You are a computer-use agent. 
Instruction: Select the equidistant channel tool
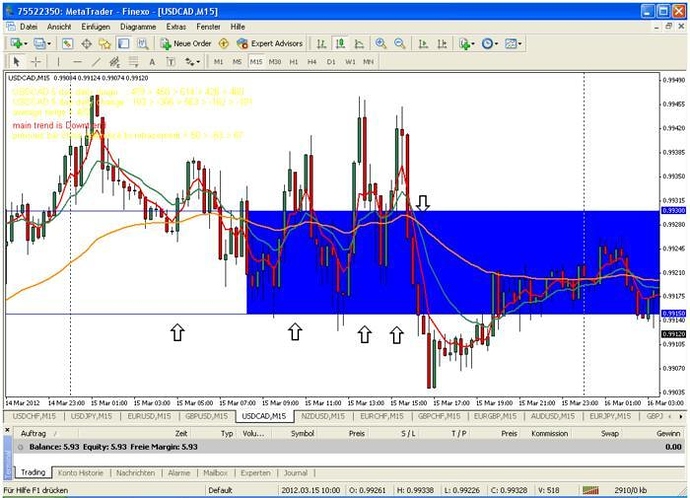pos(115,62)
